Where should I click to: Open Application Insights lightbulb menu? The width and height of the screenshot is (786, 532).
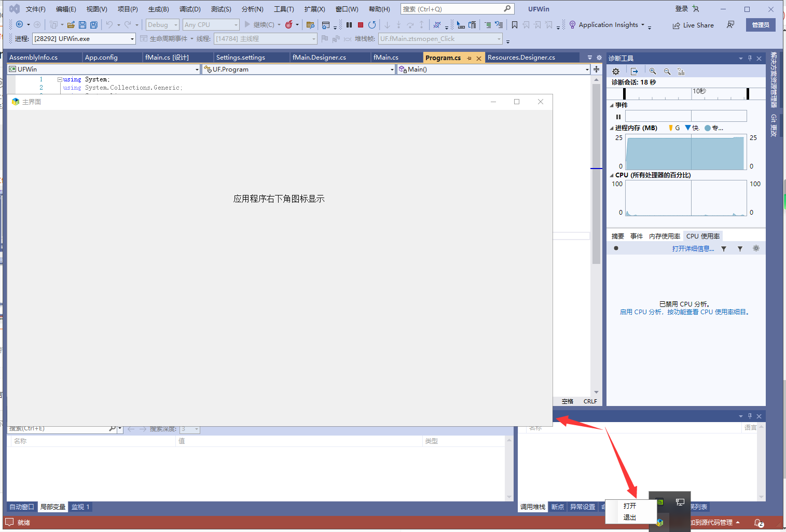(607, 25)
